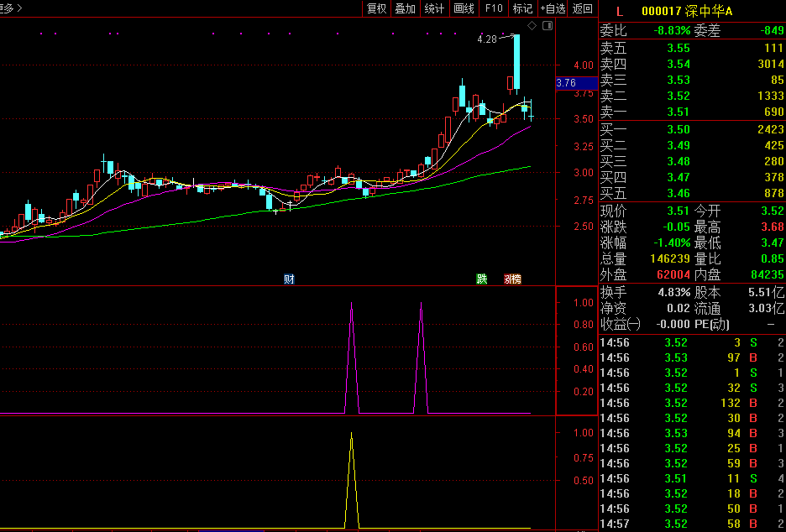Open the F10 company info page

pos(493,8)
